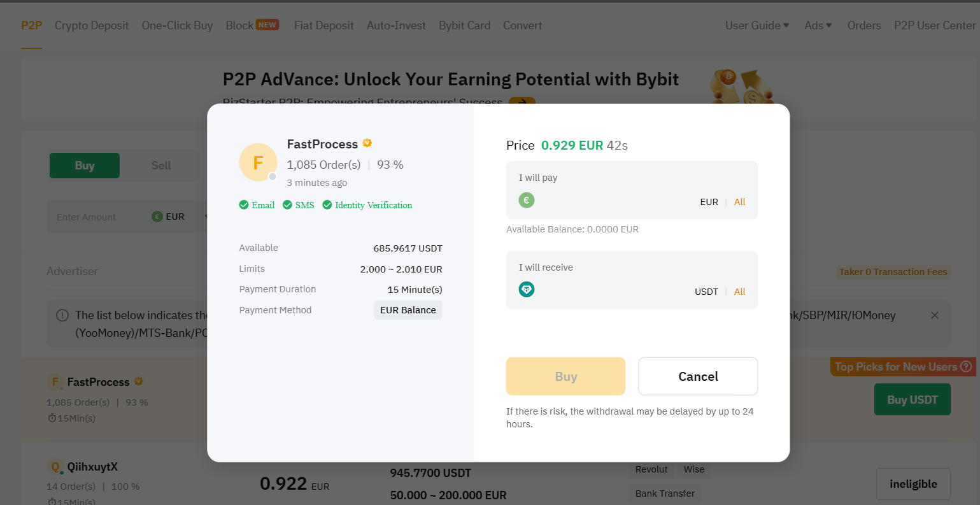Click verified badge next to FastProcess in dialog

click(x=367, y=143)
